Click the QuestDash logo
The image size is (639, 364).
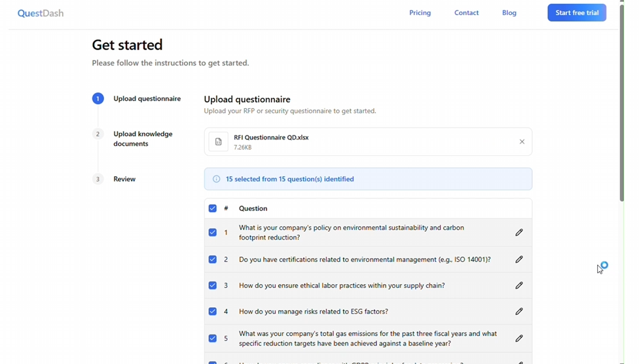pos(41,13)
